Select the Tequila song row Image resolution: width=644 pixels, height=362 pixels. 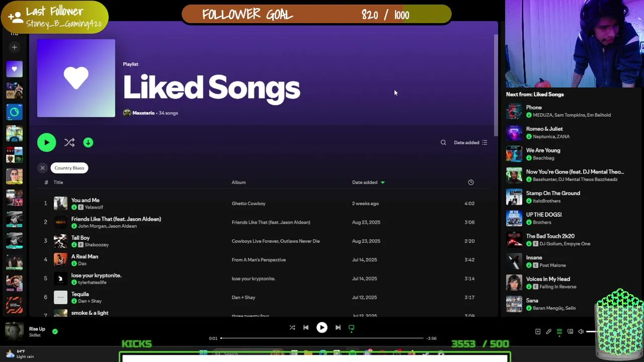click(x=264, y=297)
